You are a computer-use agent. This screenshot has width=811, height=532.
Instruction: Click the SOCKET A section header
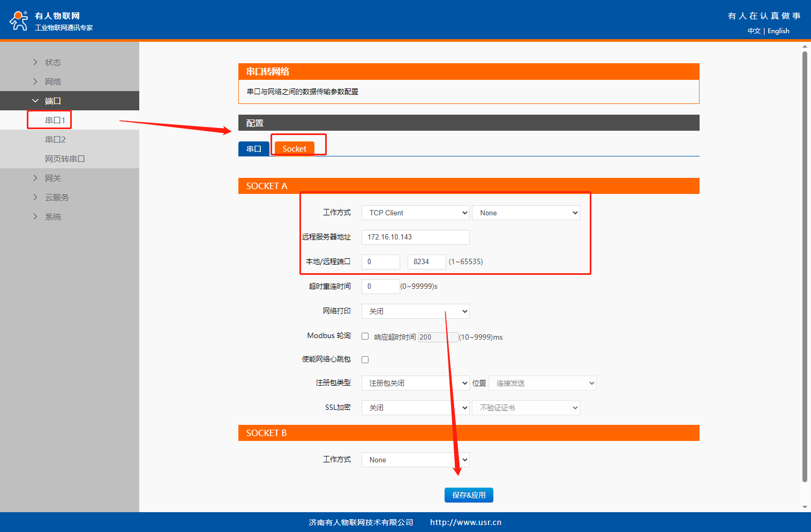[x=469, y=186]
